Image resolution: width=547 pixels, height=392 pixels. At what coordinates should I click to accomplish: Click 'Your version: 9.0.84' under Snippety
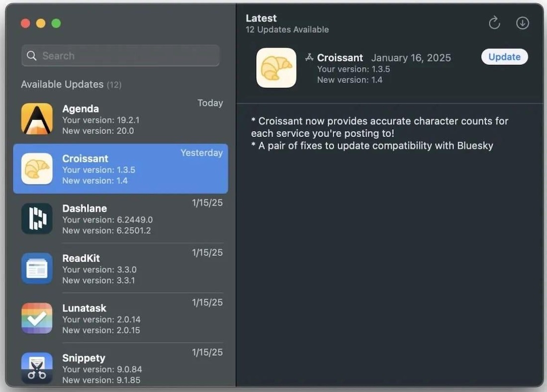pos(102,369)
